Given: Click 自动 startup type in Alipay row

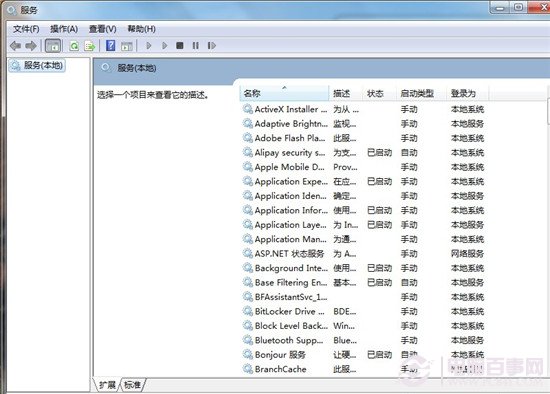Looking at the screenshot, I should [x=409, y=153].
